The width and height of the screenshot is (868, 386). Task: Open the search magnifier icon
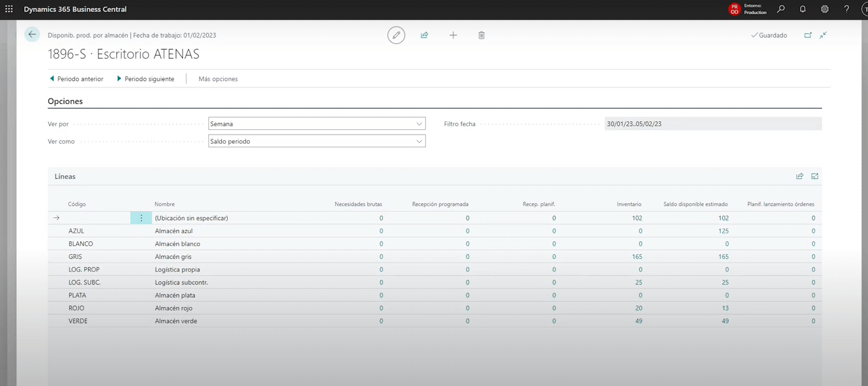pos(781,9)
